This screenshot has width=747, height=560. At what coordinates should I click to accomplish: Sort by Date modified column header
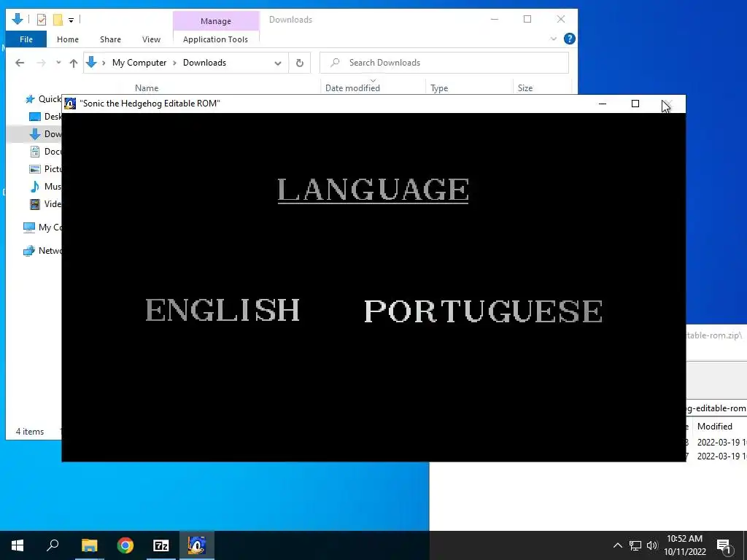coord(352,88)
